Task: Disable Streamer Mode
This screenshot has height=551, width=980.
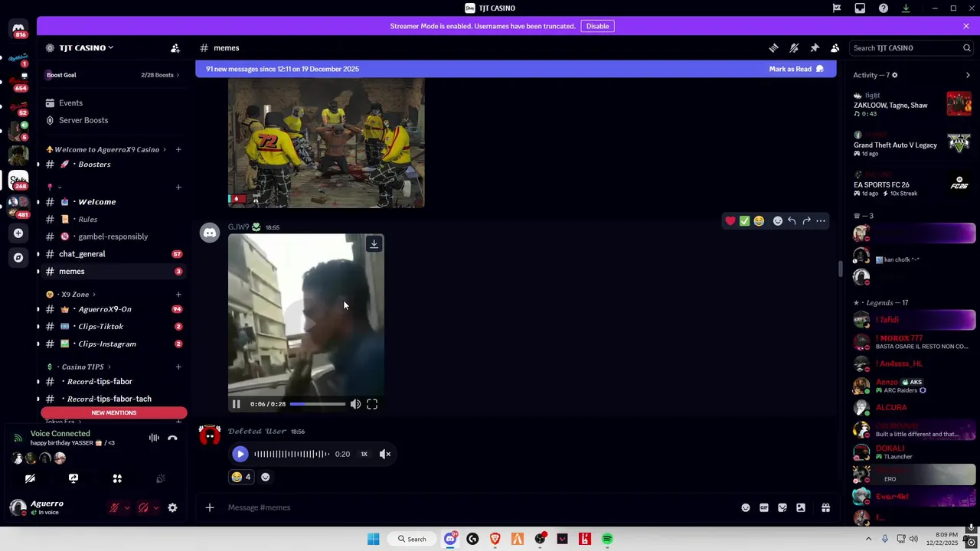Action: click(597, 26)
